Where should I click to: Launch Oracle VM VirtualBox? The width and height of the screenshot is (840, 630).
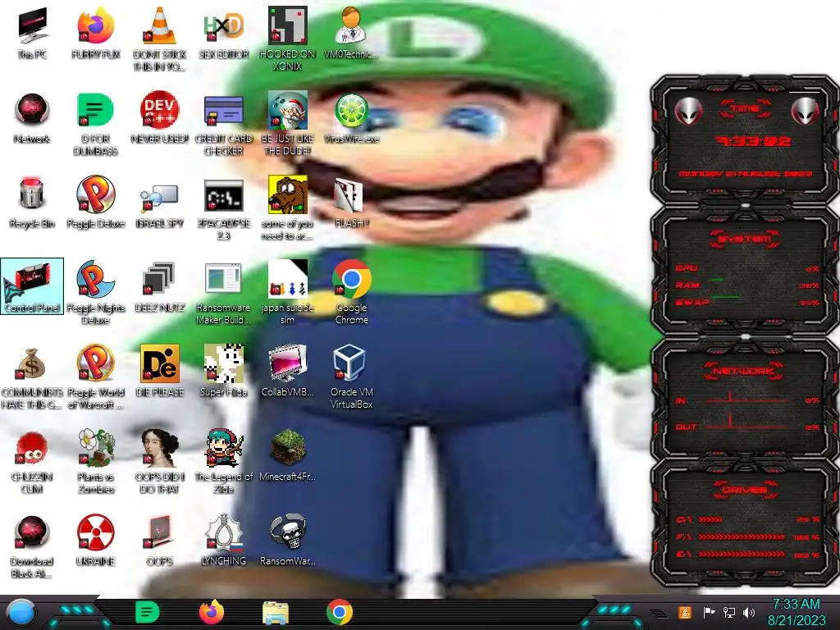(x=351, y=376)
